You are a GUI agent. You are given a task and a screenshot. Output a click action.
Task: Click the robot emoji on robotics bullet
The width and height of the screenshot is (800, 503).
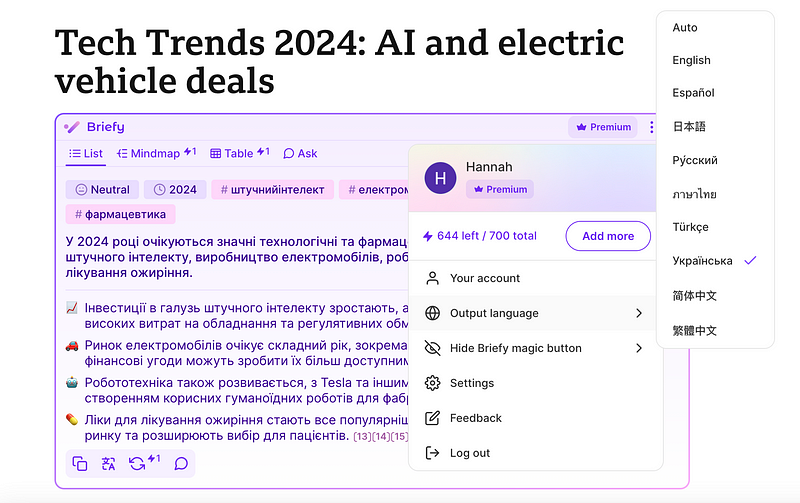72,382
